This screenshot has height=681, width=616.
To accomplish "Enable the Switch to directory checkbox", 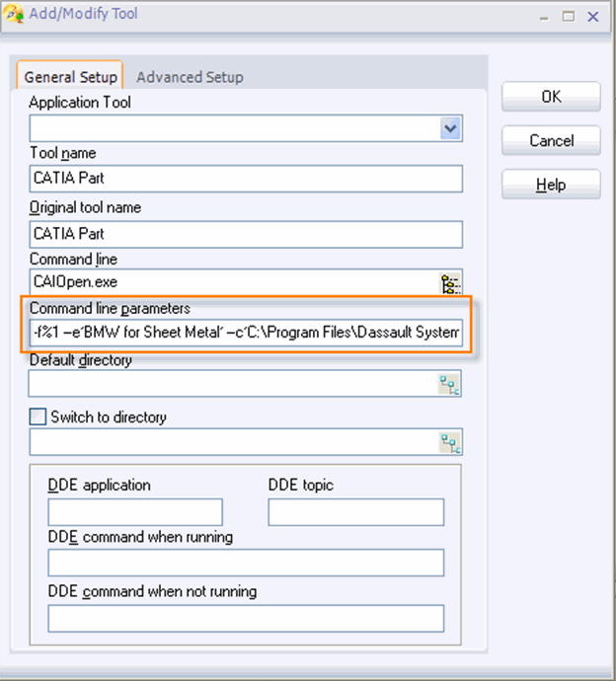I will pyautogui.click(x=38, y=417).
